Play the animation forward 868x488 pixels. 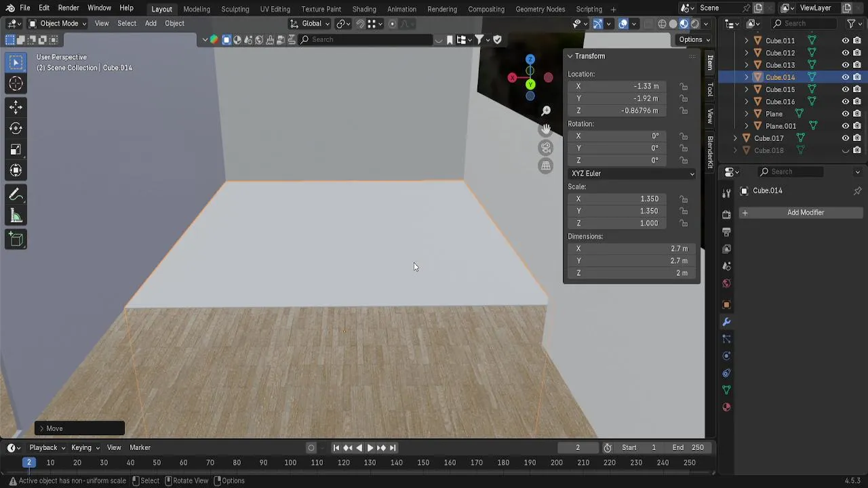tap(370, 447)
